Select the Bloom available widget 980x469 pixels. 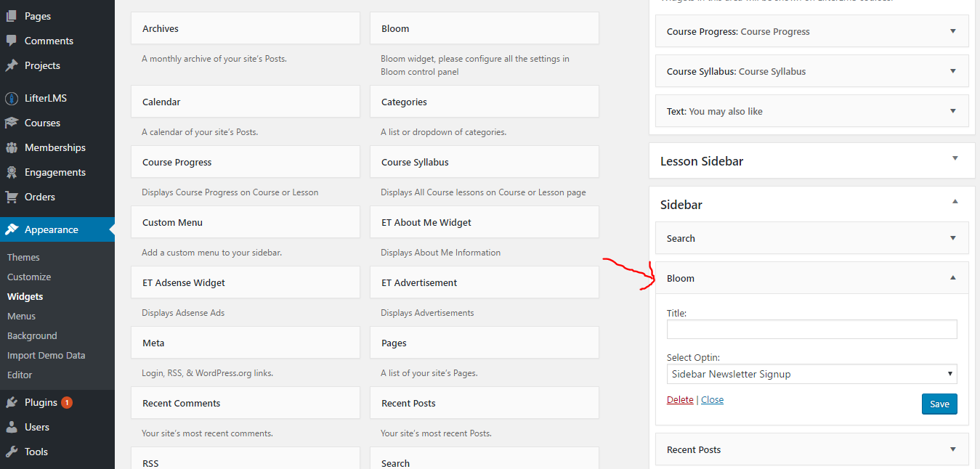[x=485, y=28]
